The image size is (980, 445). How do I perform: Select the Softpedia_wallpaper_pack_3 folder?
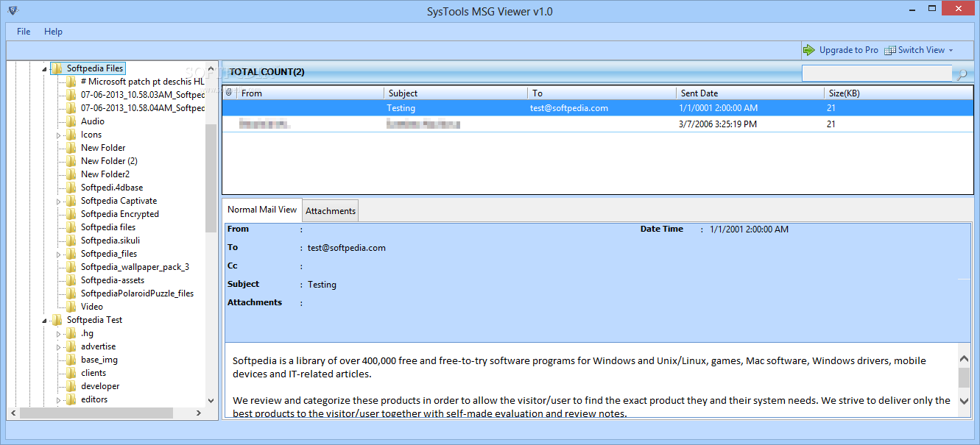(x=135, y=267)
